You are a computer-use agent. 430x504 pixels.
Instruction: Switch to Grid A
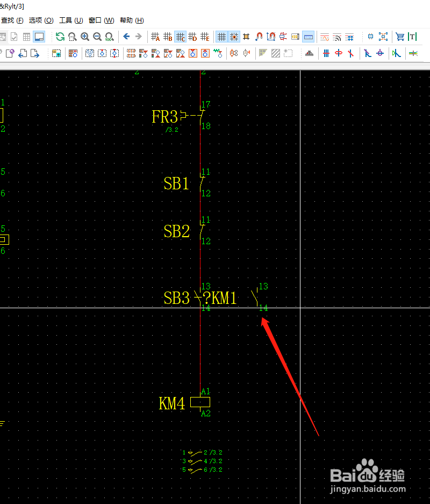pyautogui.click(x=155, y=37)
